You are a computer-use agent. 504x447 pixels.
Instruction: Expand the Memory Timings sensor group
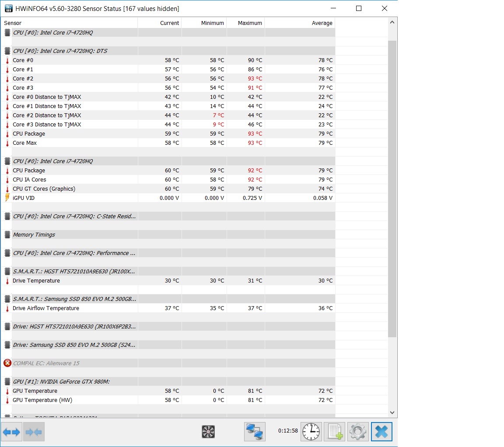coord(34,235)
